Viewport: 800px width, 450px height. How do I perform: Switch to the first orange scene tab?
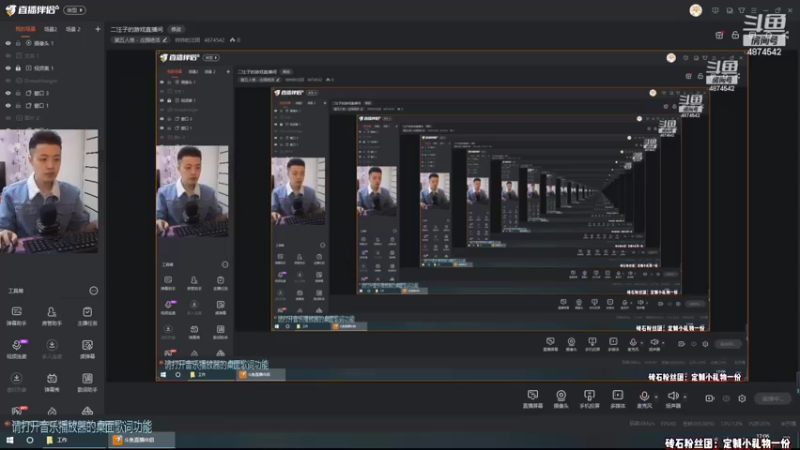tap(26, 29)
